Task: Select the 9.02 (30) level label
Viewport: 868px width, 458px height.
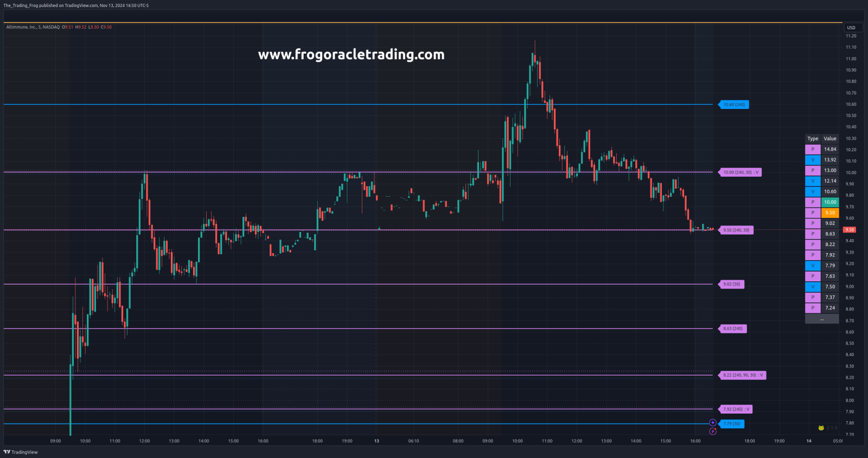Action: click(x=731, y=284)
